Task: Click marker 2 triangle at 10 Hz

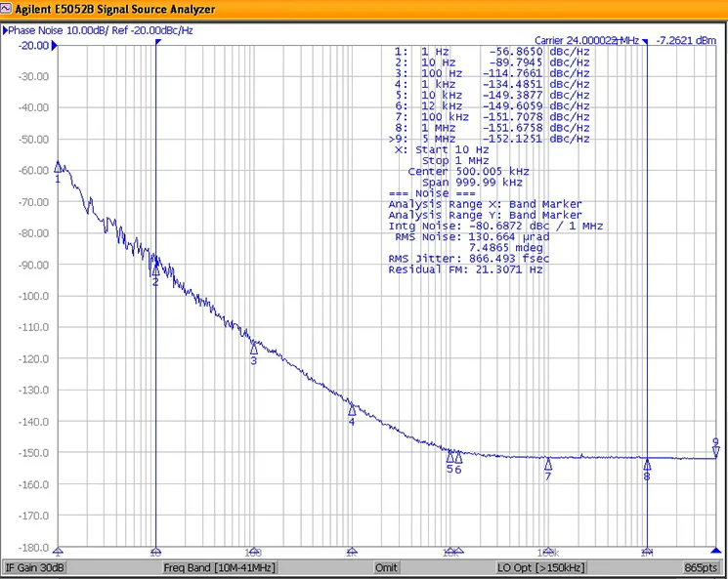Action: (x=155, y=269)
